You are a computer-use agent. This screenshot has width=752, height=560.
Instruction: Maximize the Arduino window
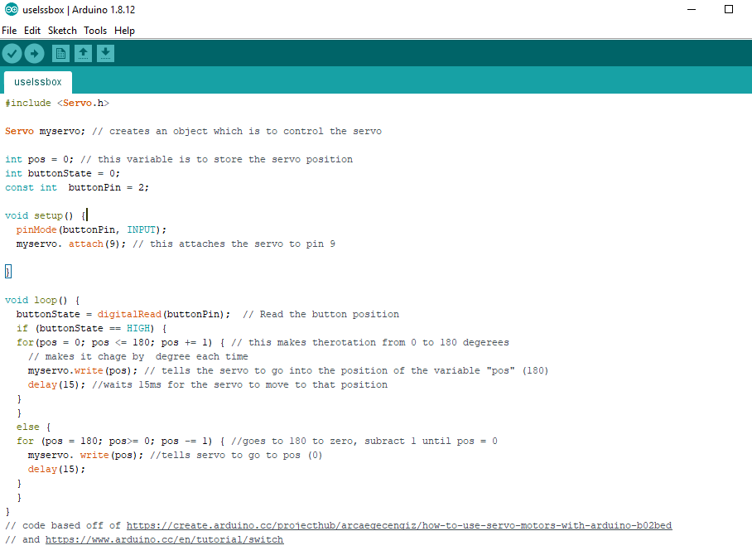729,10
